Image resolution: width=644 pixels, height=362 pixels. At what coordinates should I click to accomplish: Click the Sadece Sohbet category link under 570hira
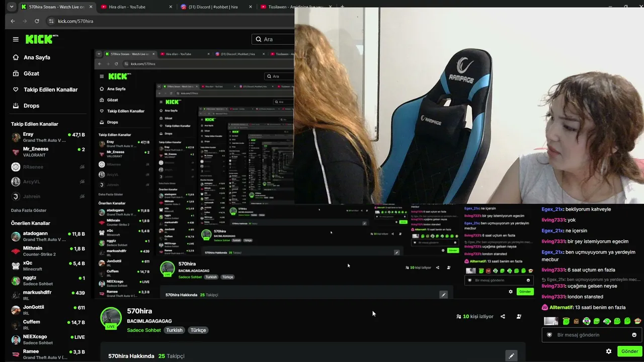[x=144, y=330]
